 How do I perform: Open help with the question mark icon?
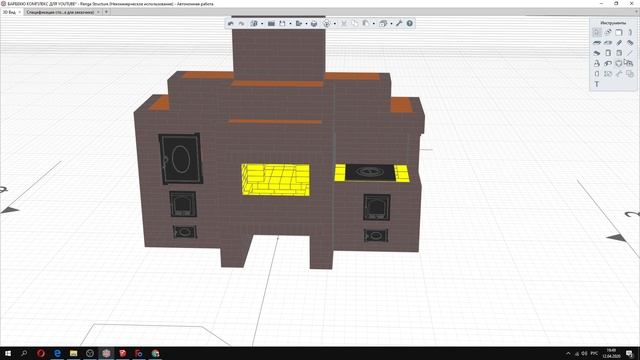coord(409,24)
